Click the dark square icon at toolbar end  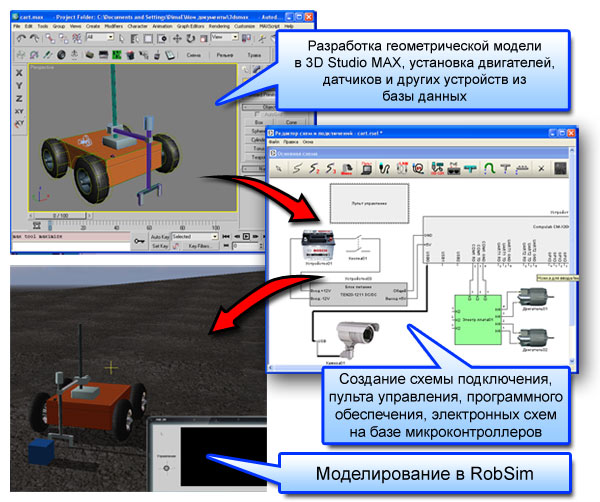tap(560, 168)
